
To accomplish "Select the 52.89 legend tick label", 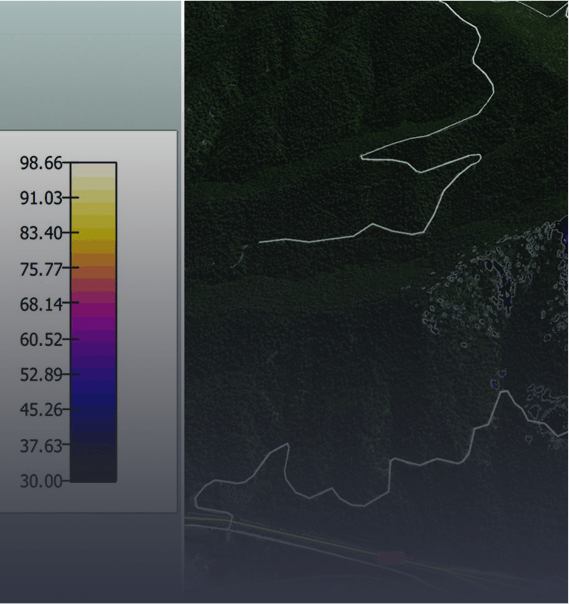I will [41, 374].
